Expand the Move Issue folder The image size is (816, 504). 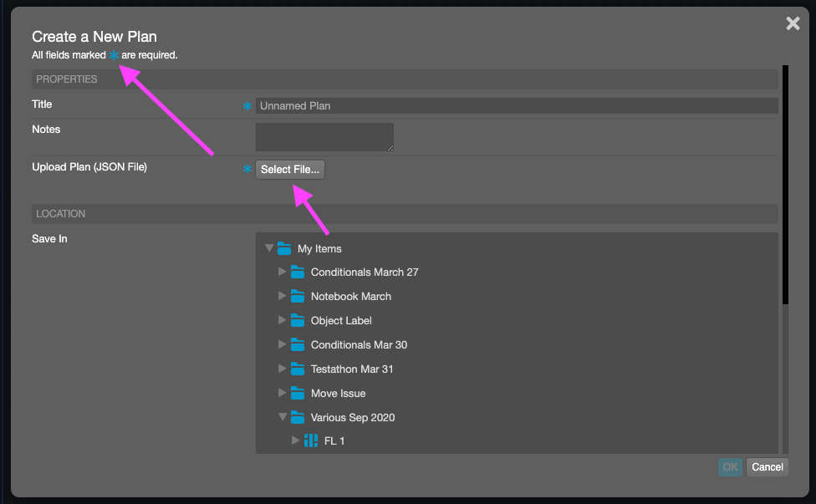(x=283, y=393)
